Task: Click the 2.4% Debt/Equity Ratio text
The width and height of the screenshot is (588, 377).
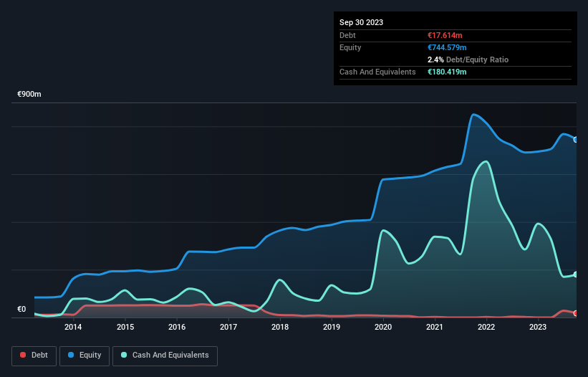Action: (x=468, y=59)
